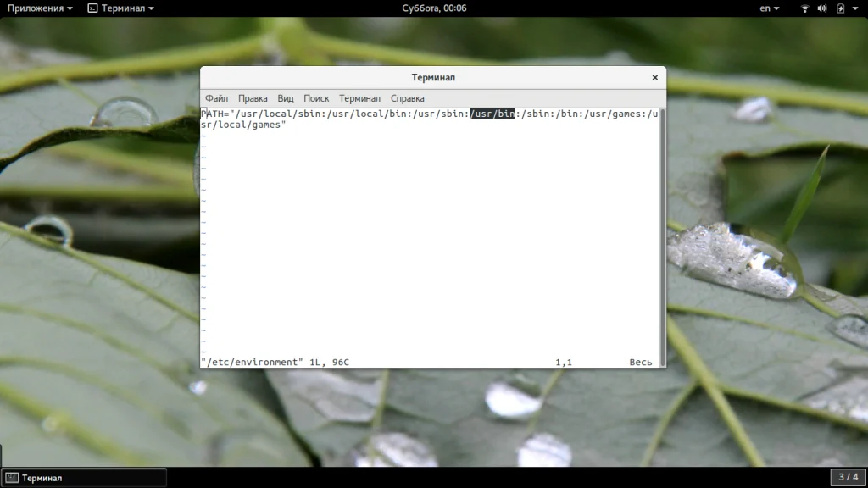Open the system menu arrow

pyautogui.click(x=855, y=8)
